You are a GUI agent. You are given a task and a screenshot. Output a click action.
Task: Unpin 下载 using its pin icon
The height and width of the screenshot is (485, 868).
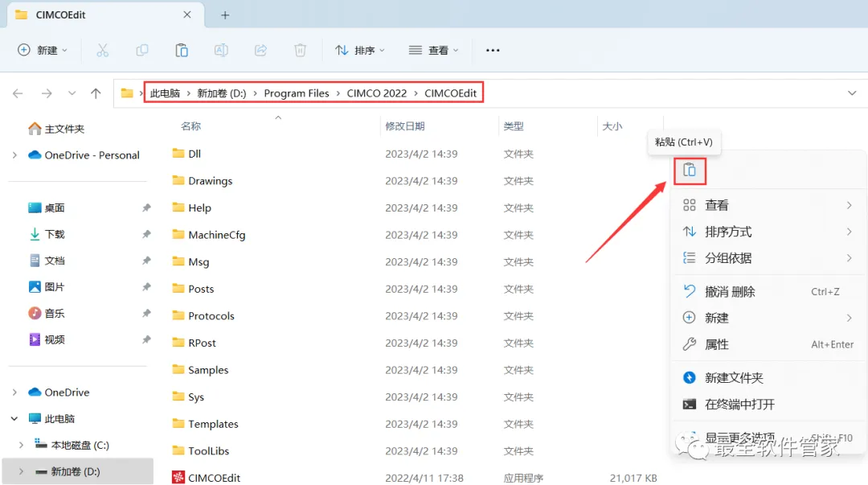[x=146, y=235]
